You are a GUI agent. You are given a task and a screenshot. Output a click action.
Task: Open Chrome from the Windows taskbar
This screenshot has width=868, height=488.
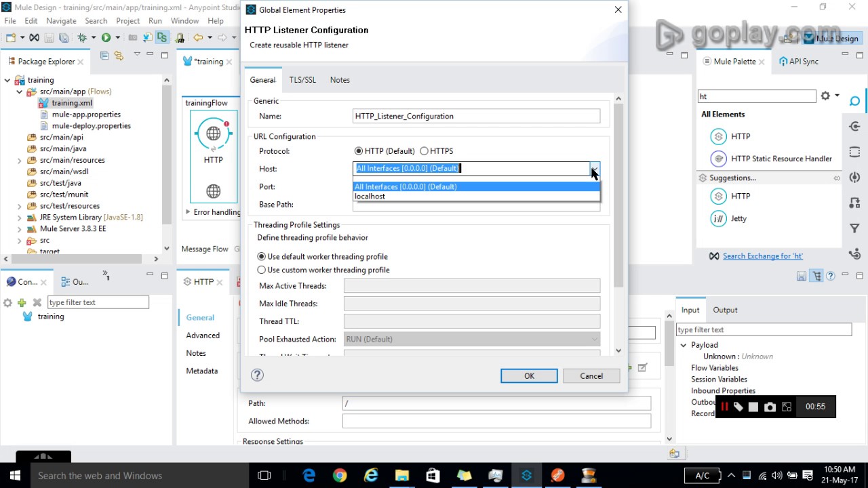point(340,475)
